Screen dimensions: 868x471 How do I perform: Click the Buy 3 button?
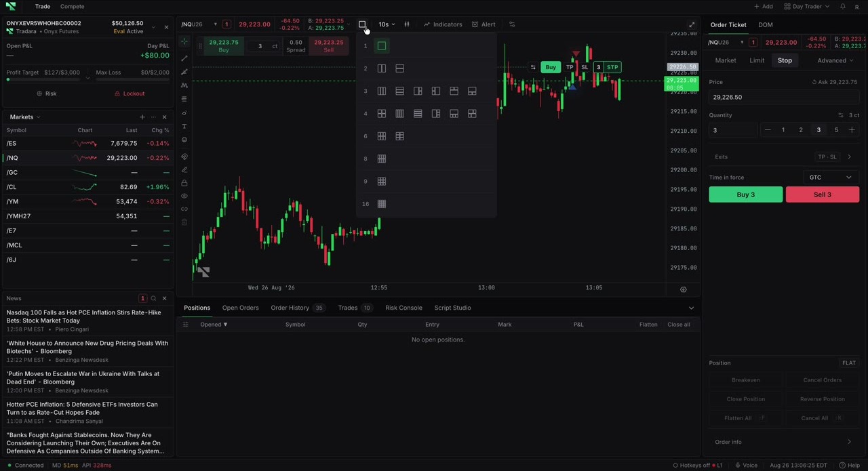[746, 194]
